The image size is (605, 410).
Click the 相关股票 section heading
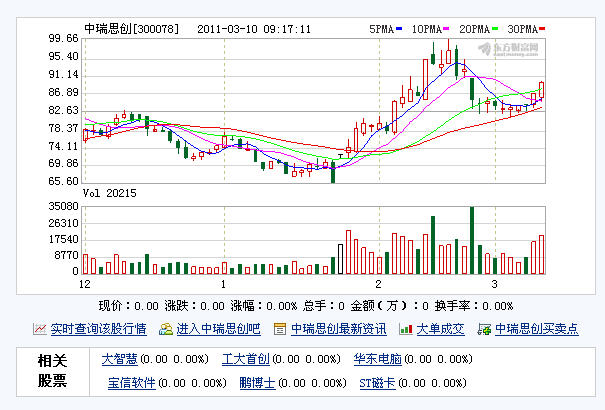pyautogui.click(x=52, y=371)
